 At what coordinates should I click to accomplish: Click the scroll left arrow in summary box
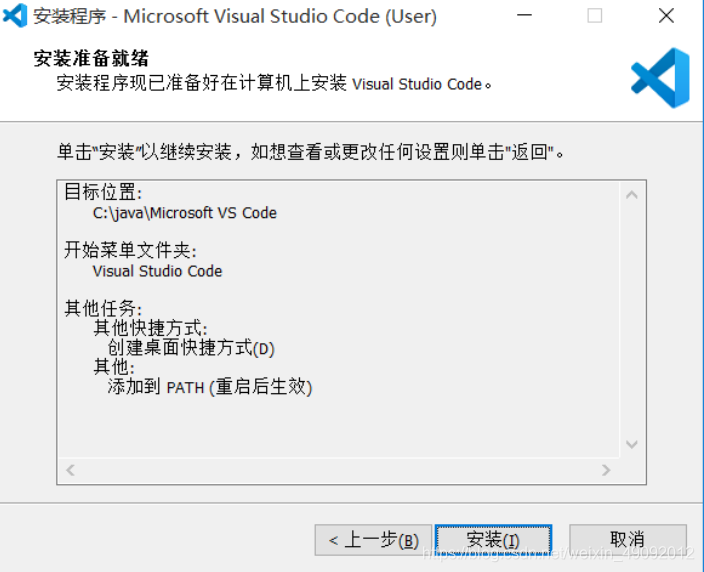point(70,470)
